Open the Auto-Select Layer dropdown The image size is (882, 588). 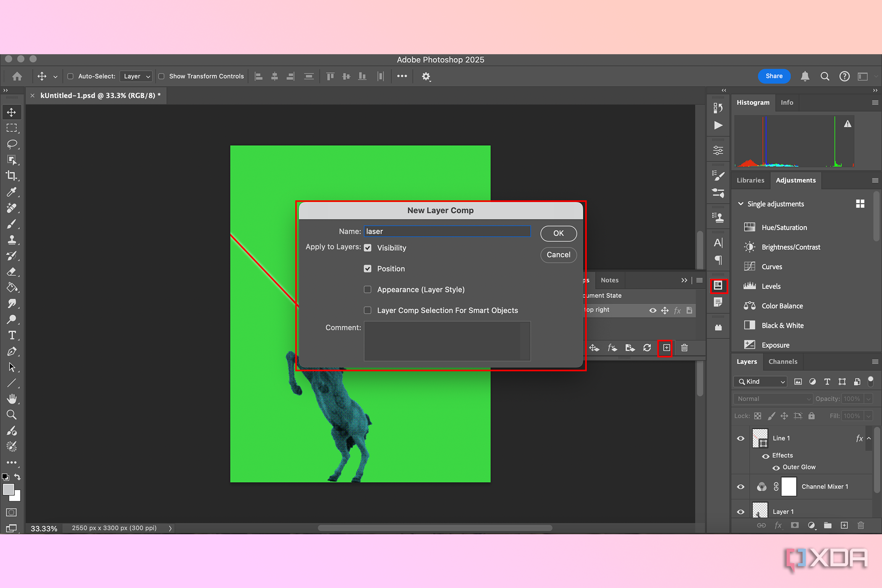(x=136, y=76)
